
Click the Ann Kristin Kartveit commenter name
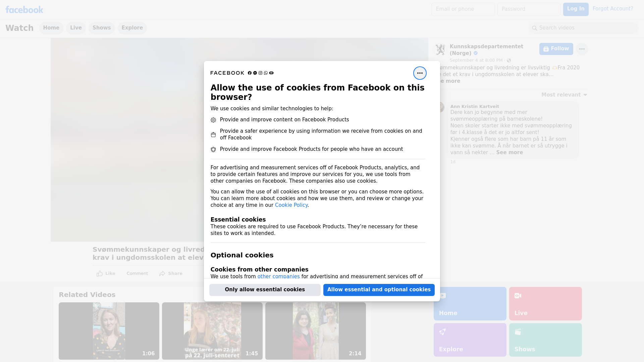click(475, 107)
